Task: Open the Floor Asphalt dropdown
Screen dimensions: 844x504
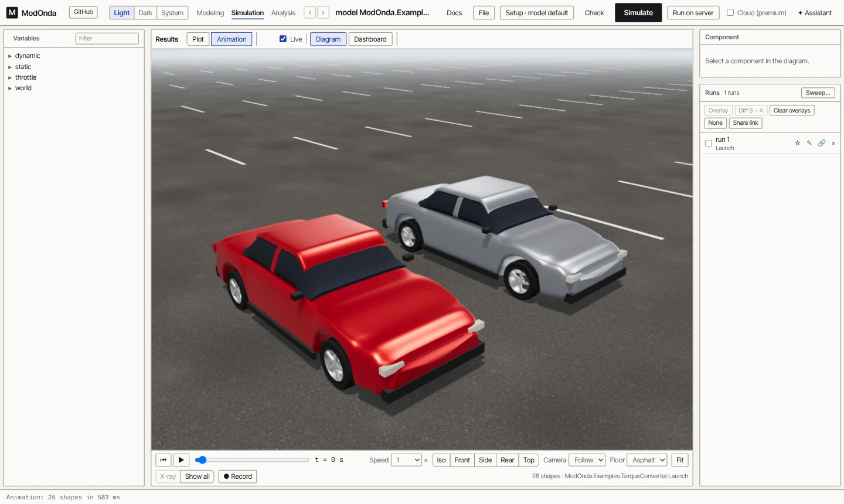Action: point(647,460)
